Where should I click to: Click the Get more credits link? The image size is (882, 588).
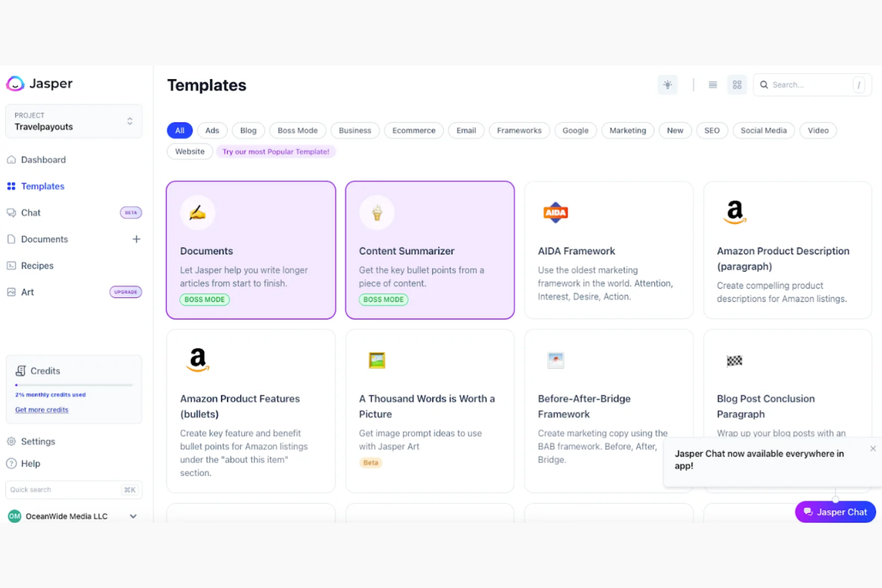click(x=42, y=410)
